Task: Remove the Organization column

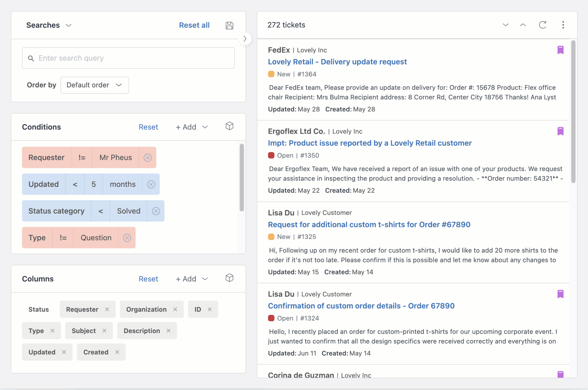Action: click(175, 309)
